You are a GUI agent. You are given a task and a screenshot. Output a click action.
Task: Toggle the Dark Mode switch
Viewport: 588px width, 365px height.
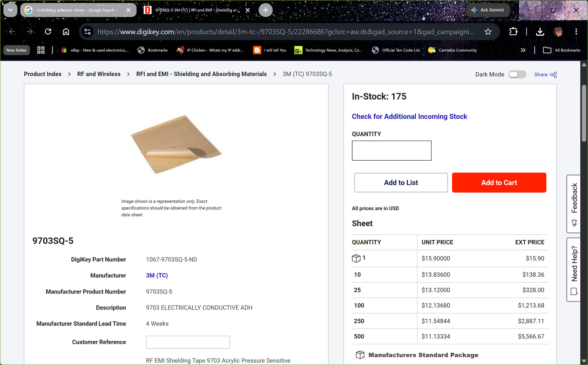[517, 74]
